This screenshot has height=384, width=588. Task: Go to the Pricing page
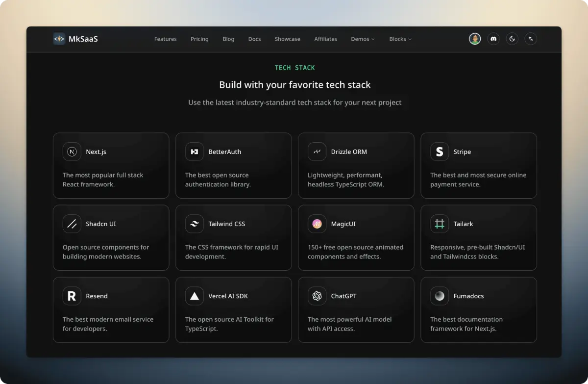(199, 39)
